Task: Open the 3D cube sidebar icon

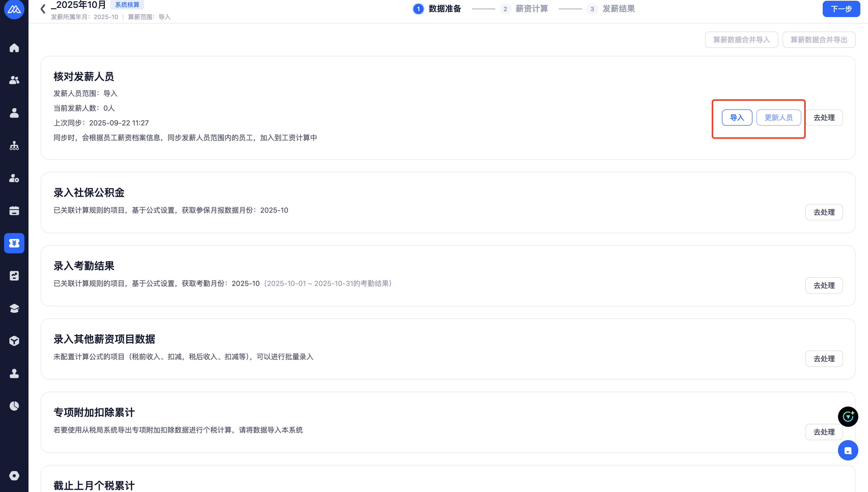Action: (x=14, y=341)
